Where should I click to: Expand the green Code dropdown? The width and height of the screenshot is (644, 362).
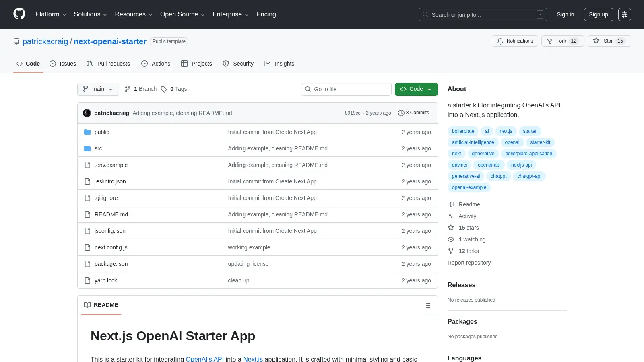416,89
